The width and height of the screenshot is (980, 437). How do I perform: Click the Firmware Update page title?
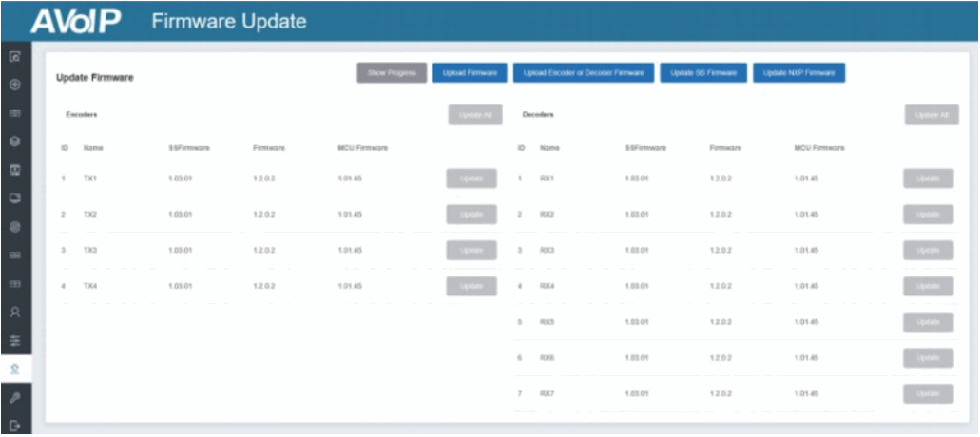click(229, 21)
